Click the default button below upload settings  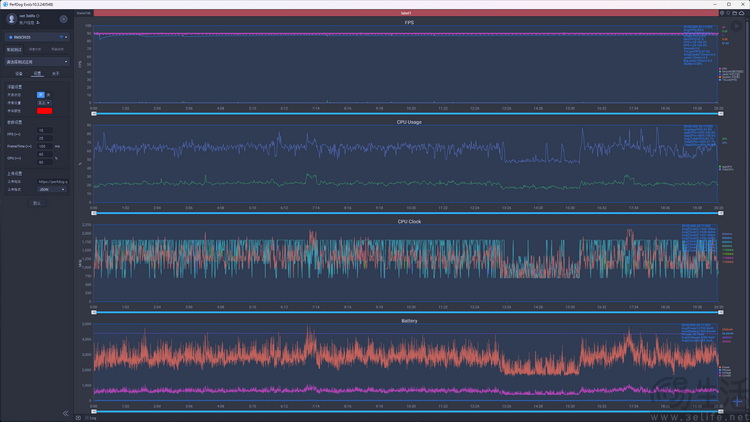[37, 203]
